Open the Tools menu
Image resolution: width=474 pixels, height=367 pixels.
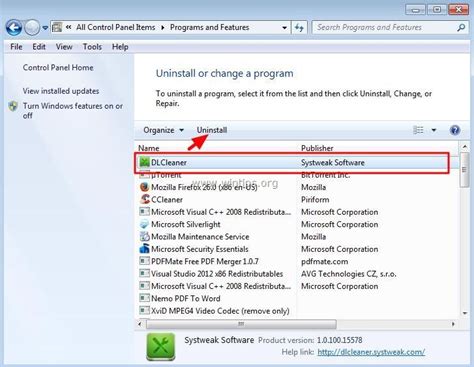pos(92,47)
